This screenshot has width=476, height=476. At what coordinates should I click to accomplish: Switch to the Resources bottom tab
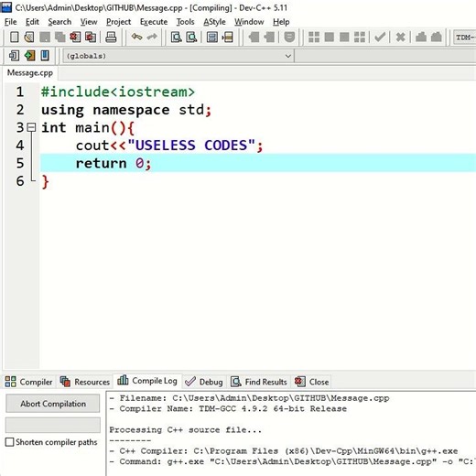click(x=85, y=382)
